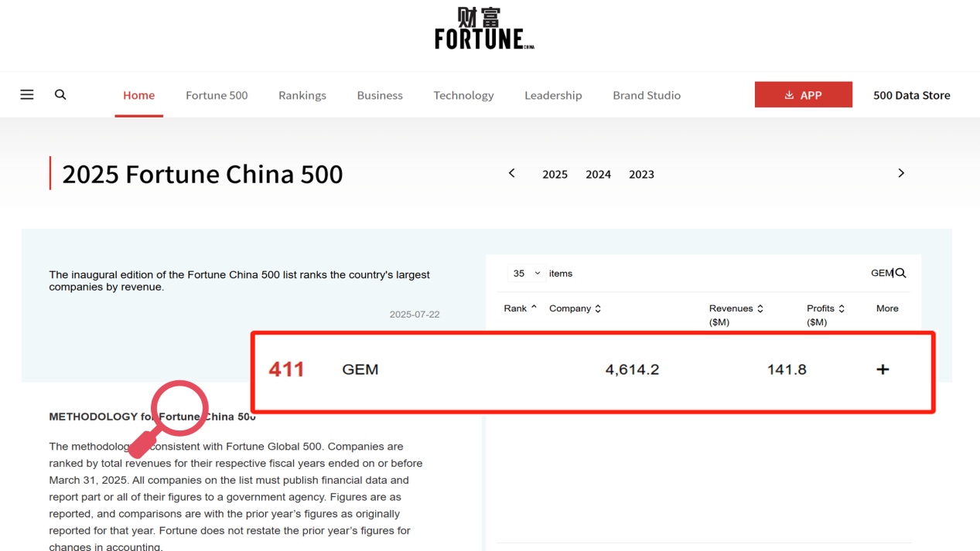Open the 35 items per page dropdown
The width and height of the screenshot is (980, 551).
[526, 274]
